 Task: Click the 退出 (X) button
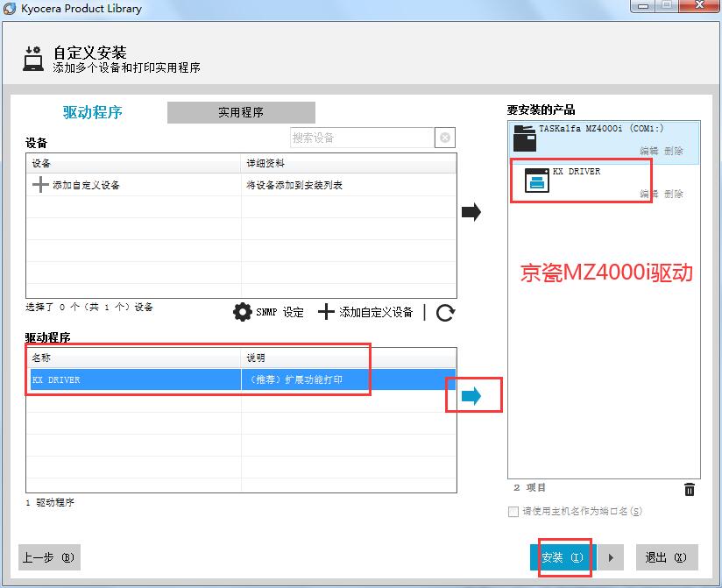tap(667, 557)
